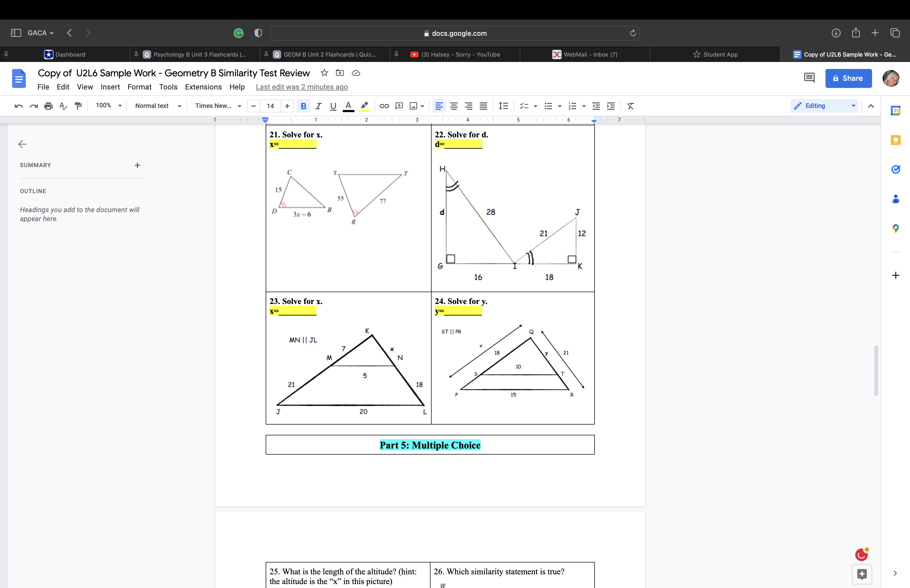The image size is (910, 588).
Task: Click the paint format roller icon
Action: pos(78,106)
